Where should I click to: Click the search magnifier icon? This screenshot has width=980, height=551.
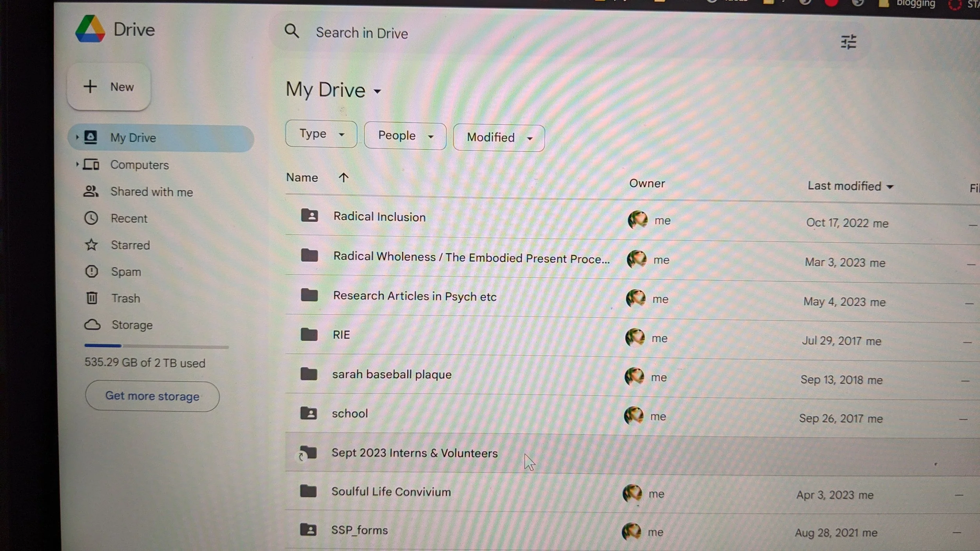292,31
